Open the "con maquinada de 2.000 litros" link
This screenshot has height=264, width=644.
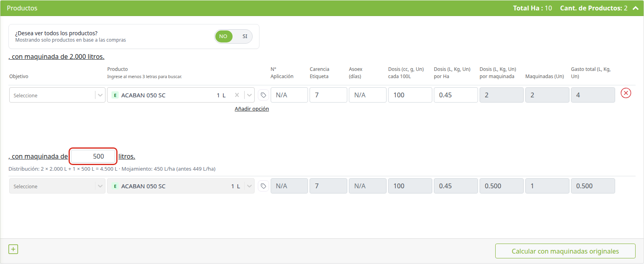57,57
